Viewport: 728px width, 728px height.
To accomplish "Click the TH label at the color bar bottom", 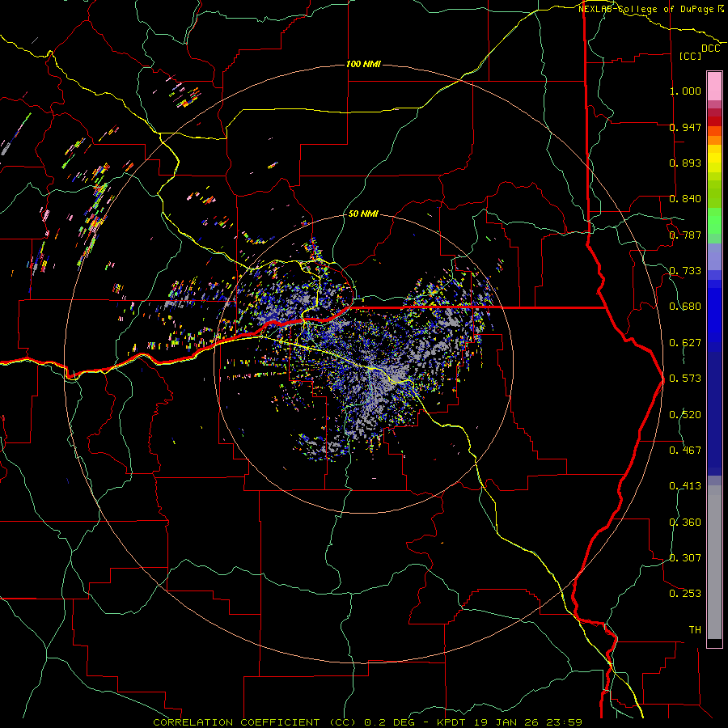I will (695, 630).
